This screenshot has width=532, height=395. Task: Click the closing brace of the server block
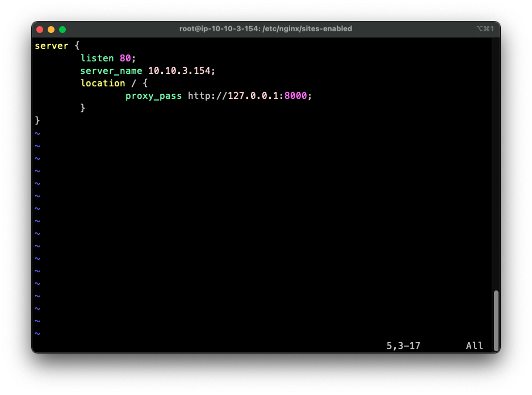(x=37, y=120)
